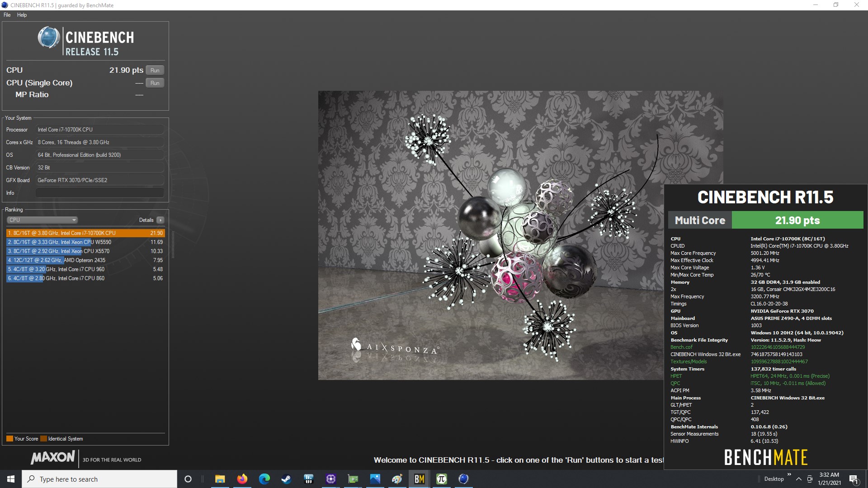Launch Microsoft Edge from taskbar

coord(264,479)
